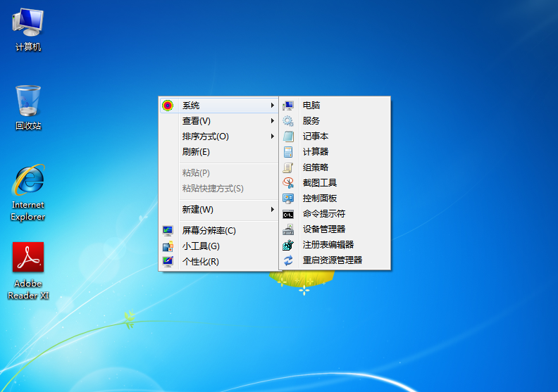Open 屏幕分辨率(C) from context menu
The height and width of the screenshot is (392, 558).
219,231
